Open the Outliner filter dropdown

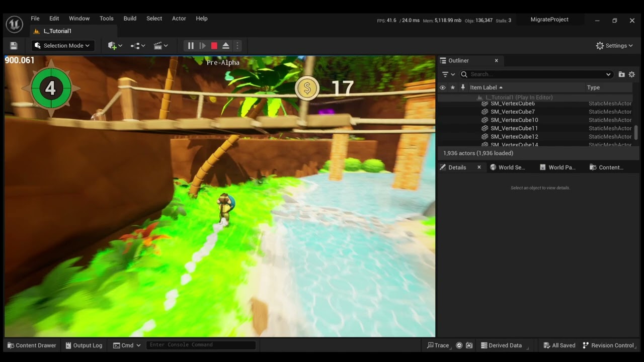coord(448,74)
